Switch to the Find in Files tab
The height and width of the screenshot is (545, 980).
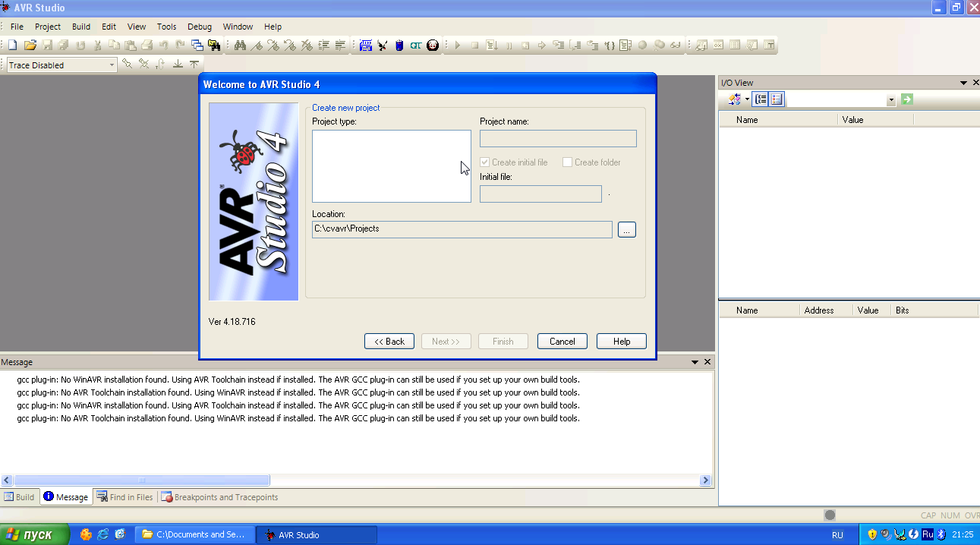124,497
